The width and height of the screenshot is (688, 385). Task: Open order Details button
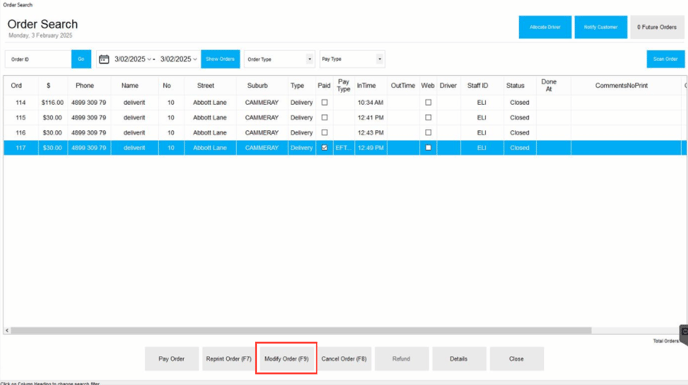459,359
